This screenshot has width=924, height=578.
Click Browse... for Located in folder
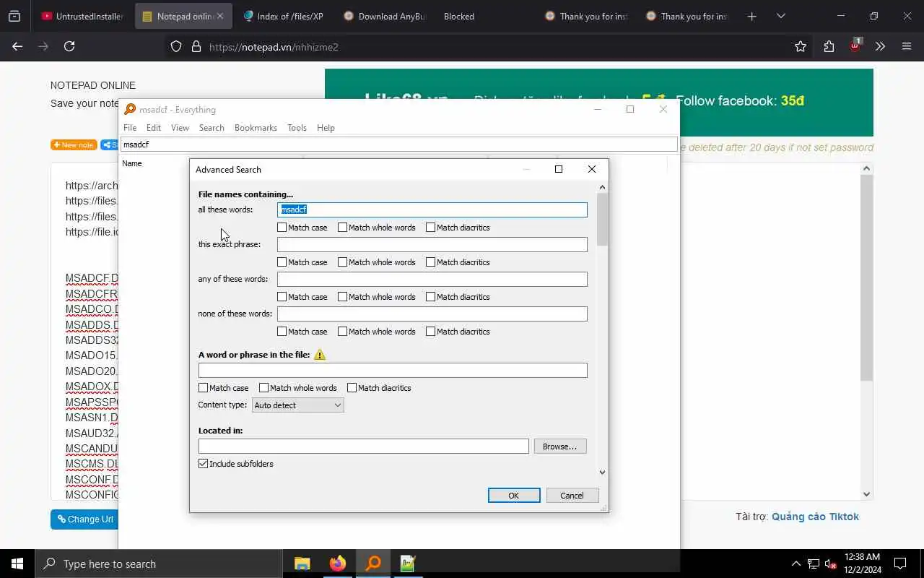[x=560, y=447]
